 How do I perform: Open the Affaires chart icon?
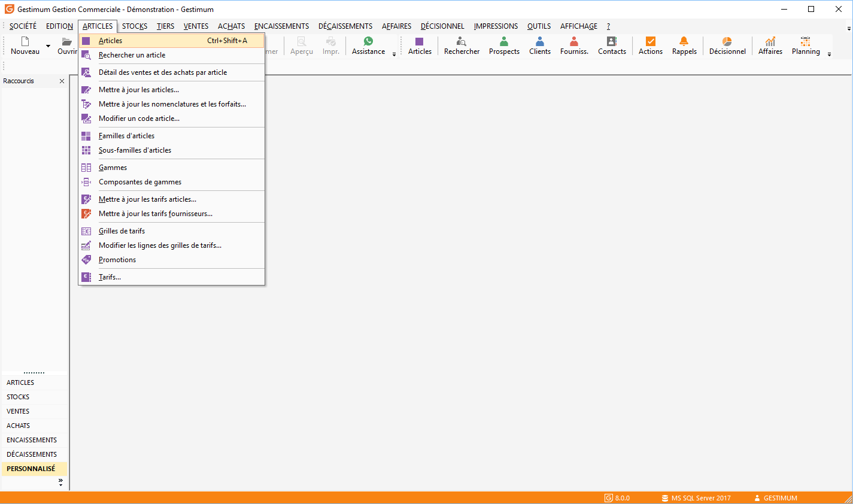[x=770, y=41]
